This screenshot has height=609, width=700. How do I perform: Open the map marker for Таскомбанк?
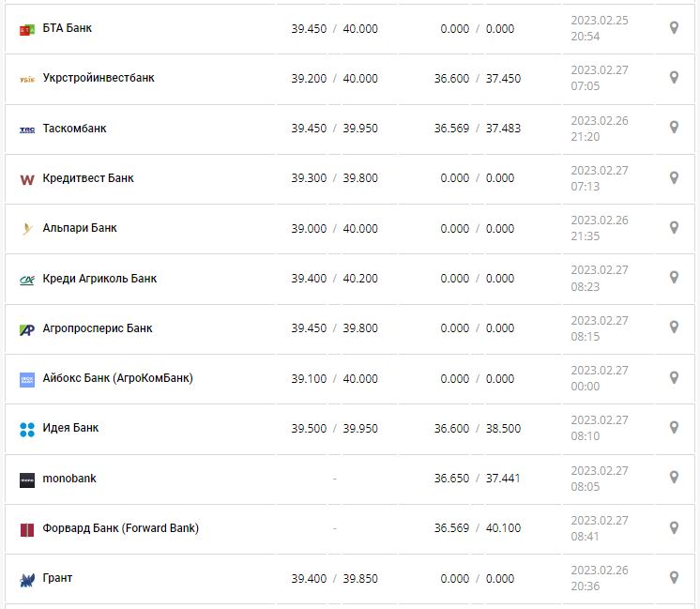(x=674, y=128)
